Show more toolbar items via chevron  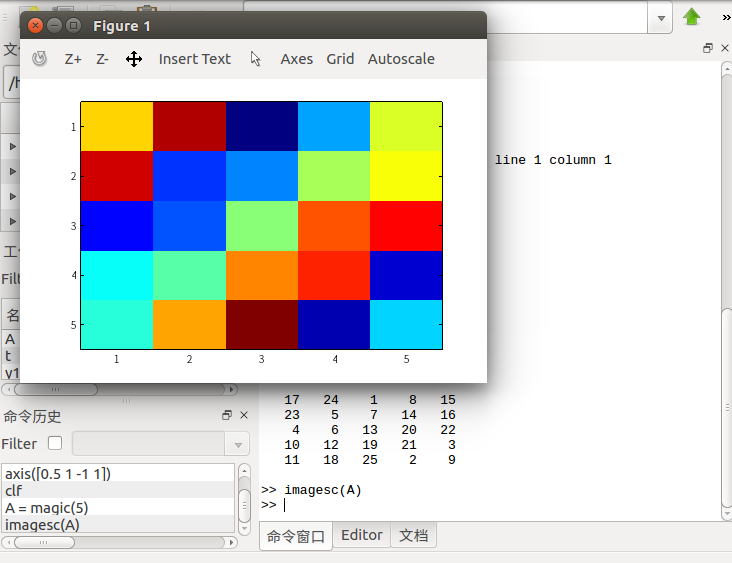726,18
